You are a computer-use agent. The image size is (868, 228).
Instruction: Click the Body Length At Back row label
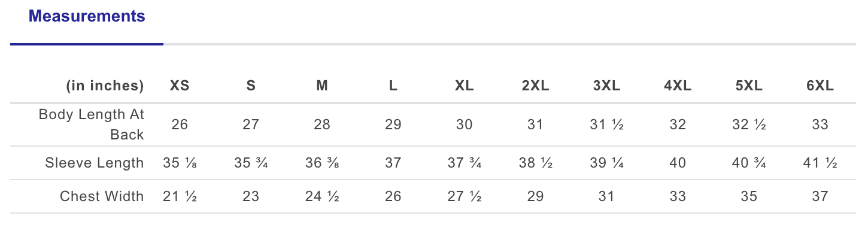click(92, 124)
